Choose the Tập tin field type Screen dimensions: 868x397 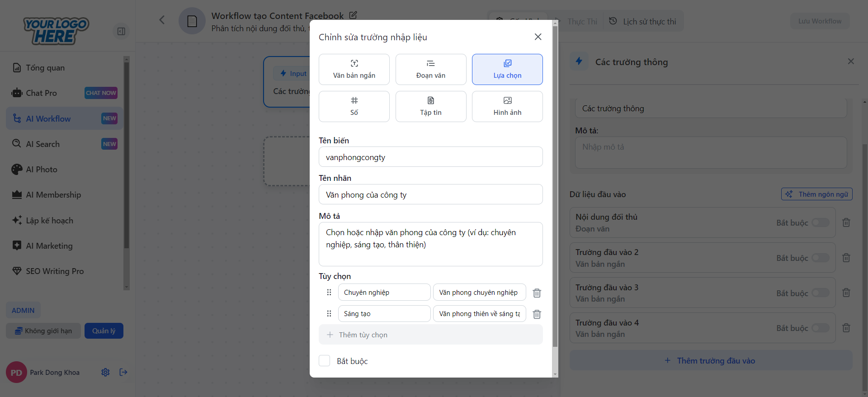coord(430,106)
